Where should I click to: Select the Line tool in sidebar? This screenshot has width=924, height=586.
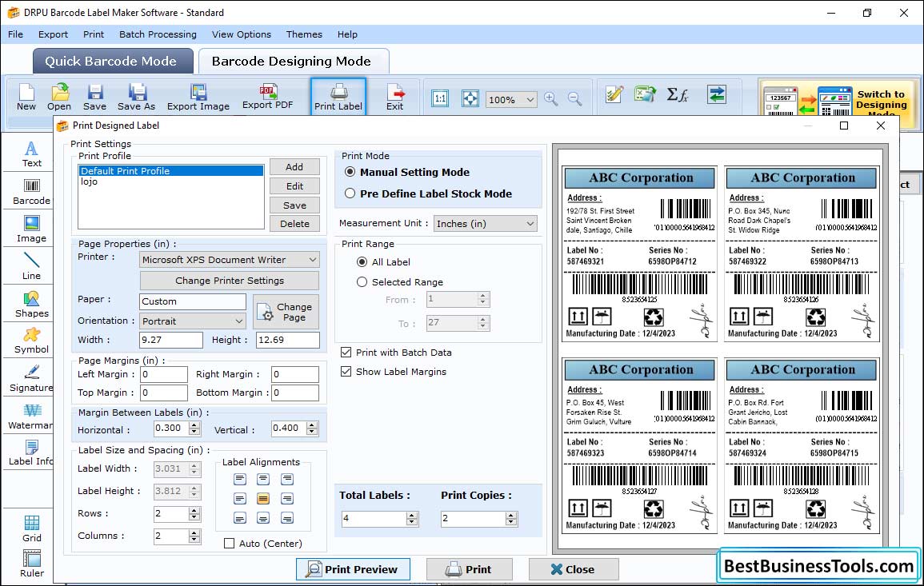click(x=31, y=266)
